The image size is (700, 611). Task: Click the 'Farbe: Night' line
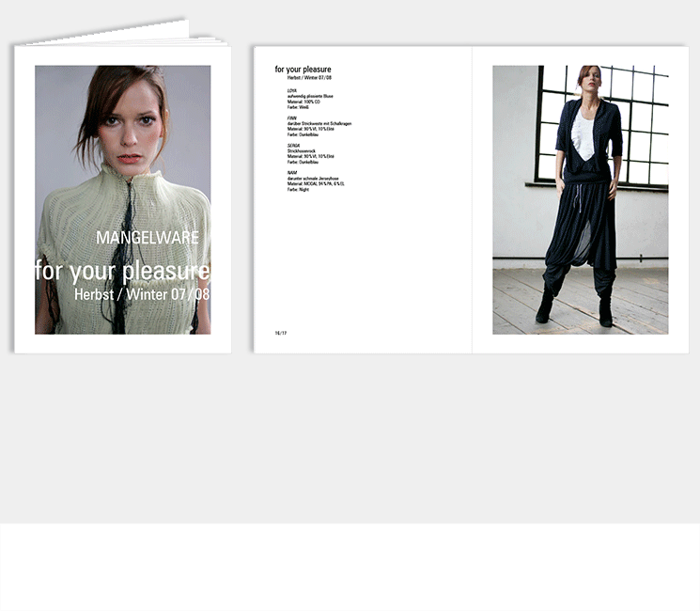click(298, 189)
